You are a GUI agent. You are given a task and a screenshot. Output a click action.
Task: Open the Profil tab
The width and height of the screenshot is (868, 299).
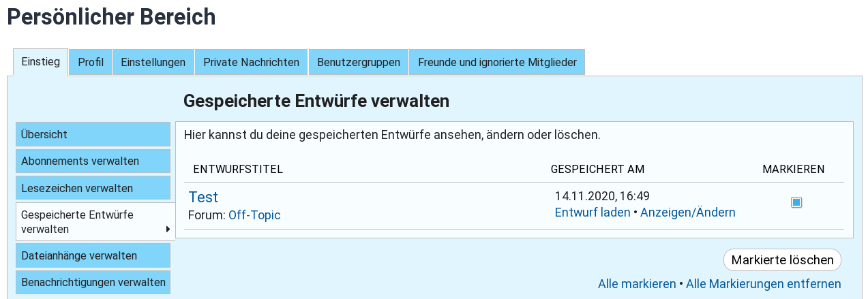click(x=91, y=62)
